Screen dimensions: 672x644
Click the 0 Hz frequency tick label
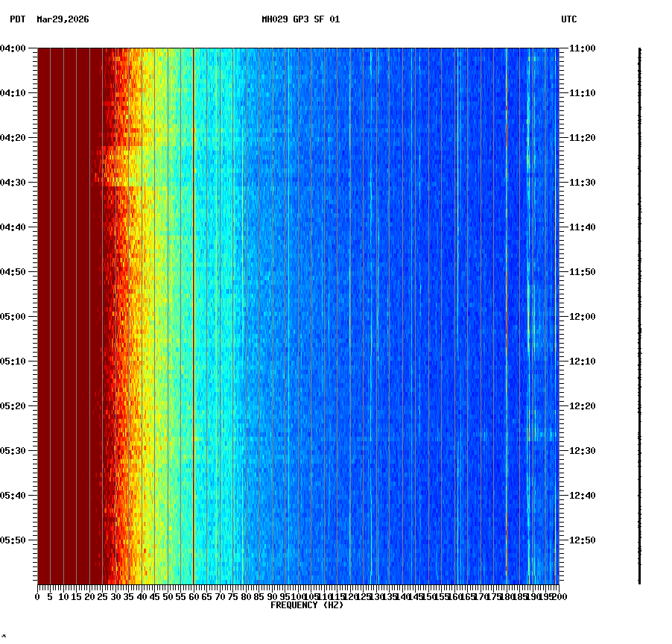click(x=35, y=596)
